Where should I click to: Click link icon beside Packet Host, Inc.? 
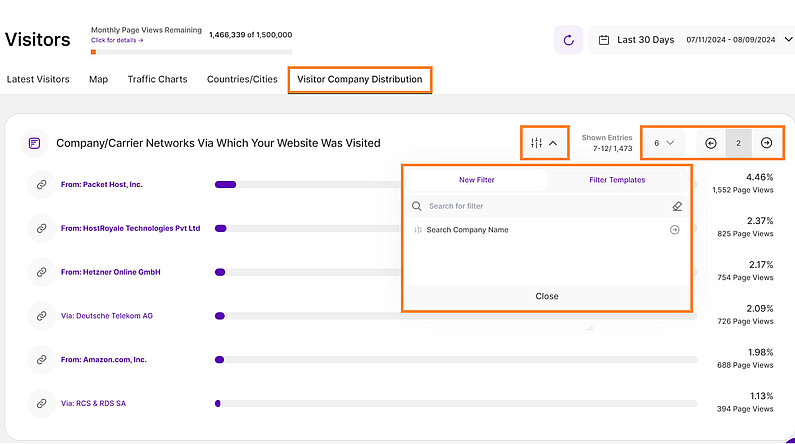(x=41, y=185)
